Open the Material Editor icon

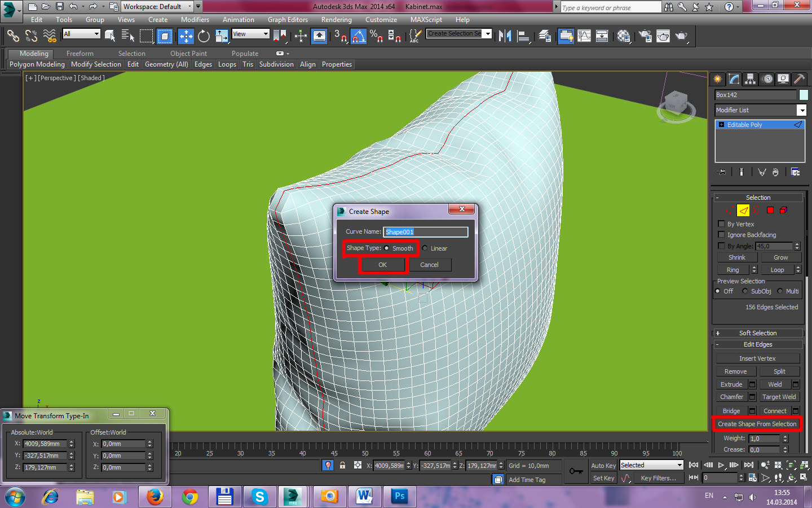tap(624, 36)
